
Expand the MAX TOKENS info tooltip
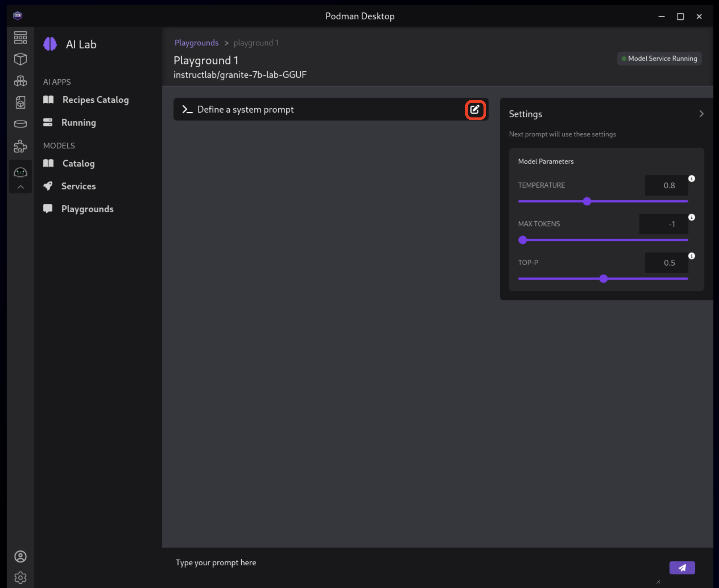coord(691,217)
